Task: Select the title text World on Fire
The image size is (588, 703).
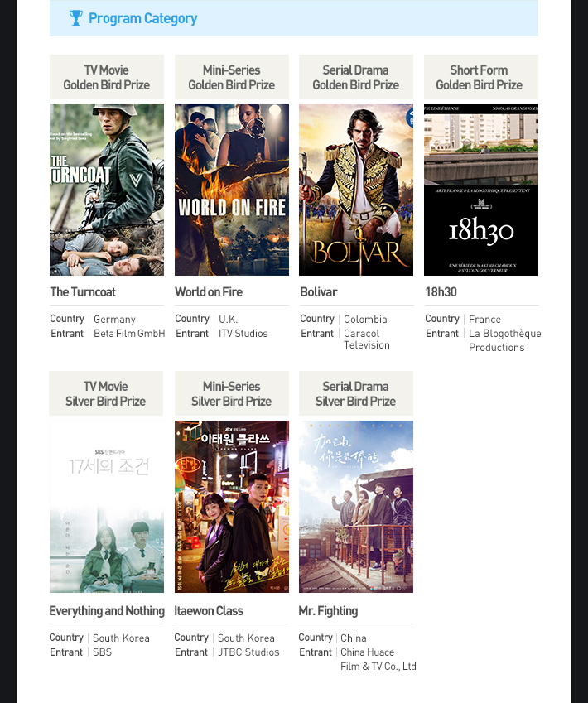Action: coord(209,292)
